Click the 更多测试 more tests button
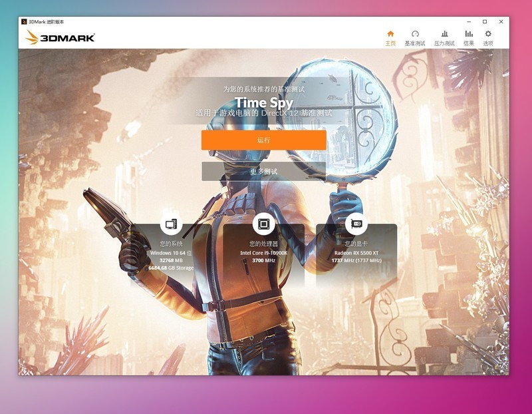 coord(263,171)
